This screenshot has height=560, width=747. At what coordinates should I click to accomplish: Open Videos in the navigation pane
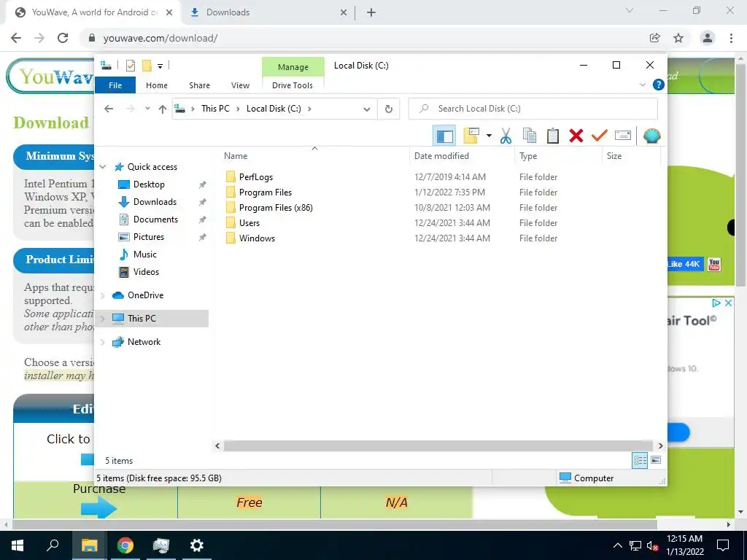pos(146,272)
